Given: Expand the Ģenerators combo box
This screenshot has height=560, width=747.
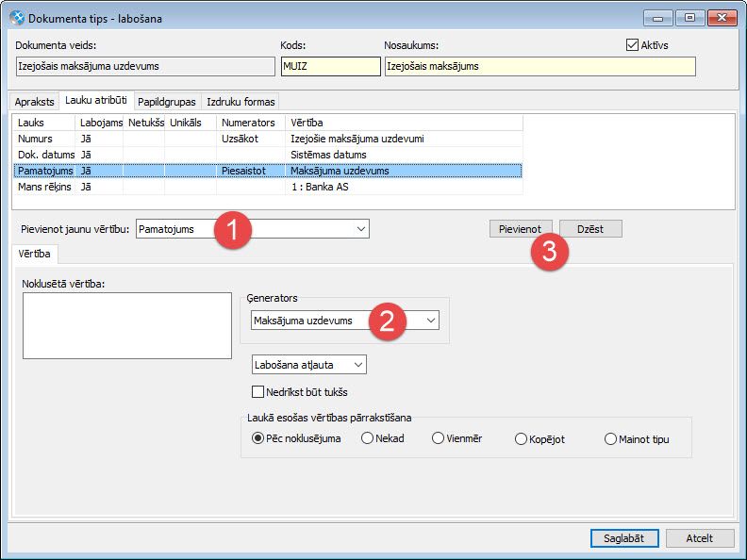Looking at the screenshot, I should point(431,321).
